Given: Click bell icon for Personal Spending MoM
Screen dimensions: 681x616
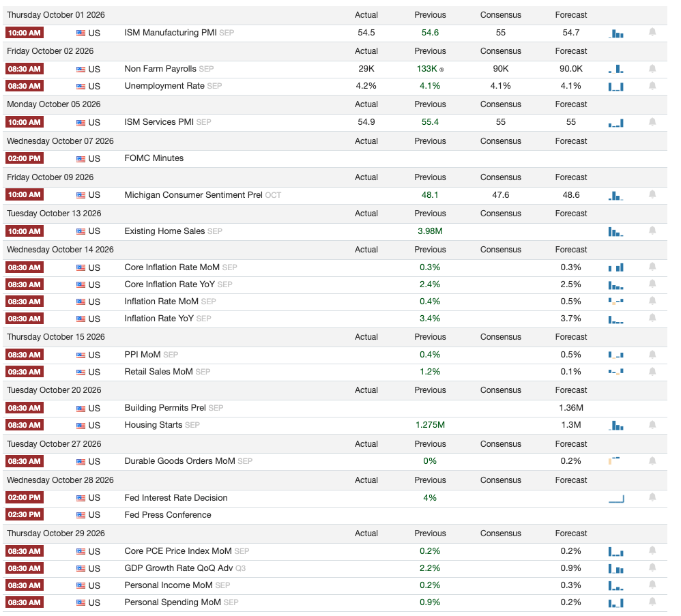Looking at the screenshot, I should tap(652, 602).
